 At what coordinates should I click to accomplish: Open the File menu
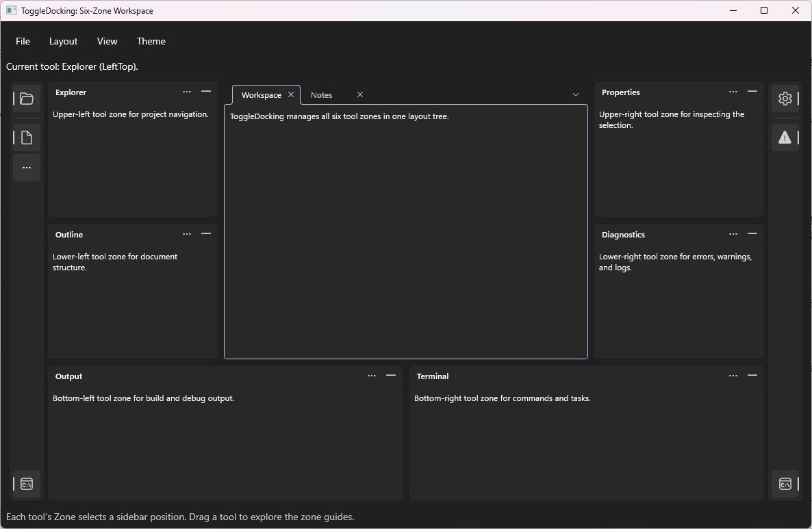point(23,42)
